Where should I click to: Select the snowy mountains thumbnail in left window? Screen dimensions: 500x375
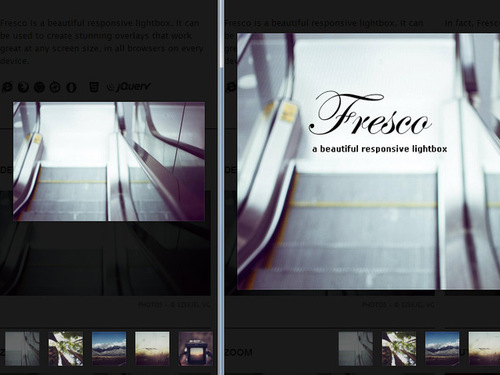(109, 349)
